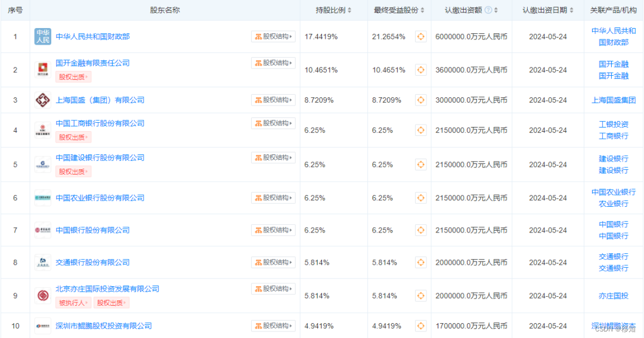Expand 股权结构 for 中国银行股份有限公司
This screenshot has width=644, height=338.
coord(273,230)
